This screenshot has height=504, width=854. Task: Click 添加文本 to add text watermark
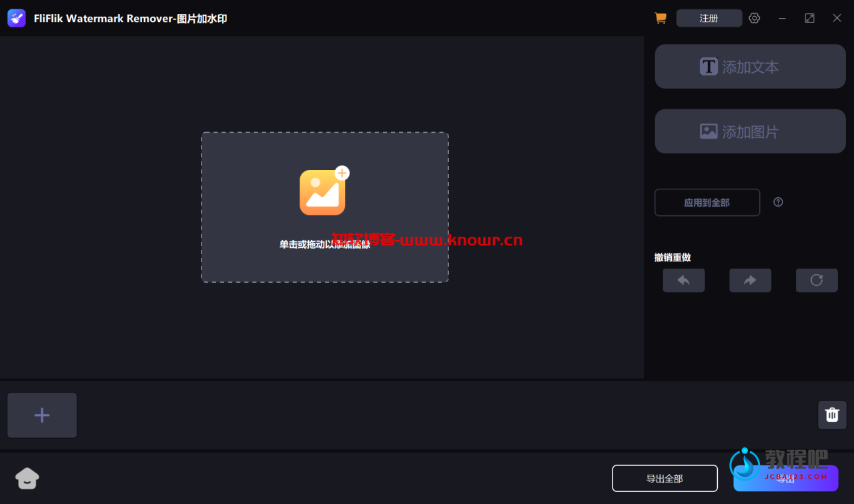[x=751, y=67]
